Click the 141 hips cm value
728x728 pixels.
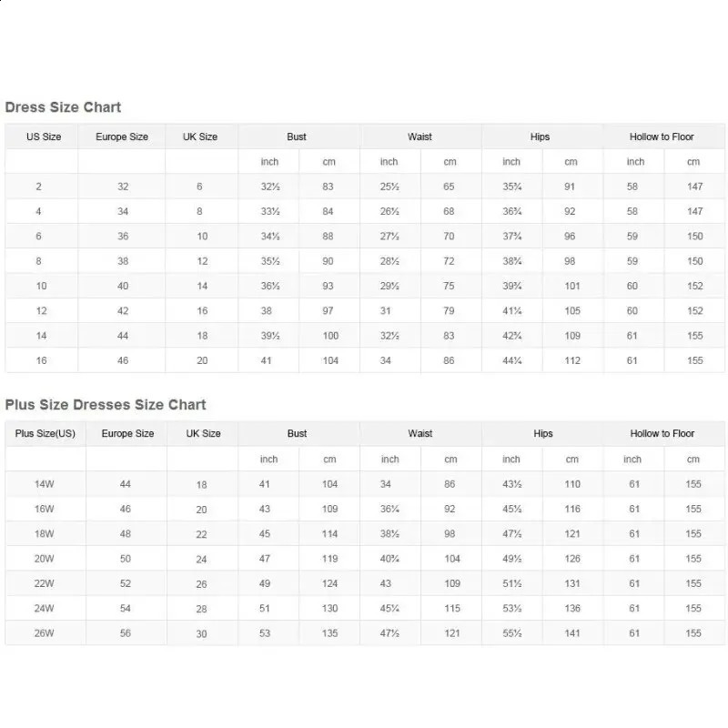click(572, 633)
